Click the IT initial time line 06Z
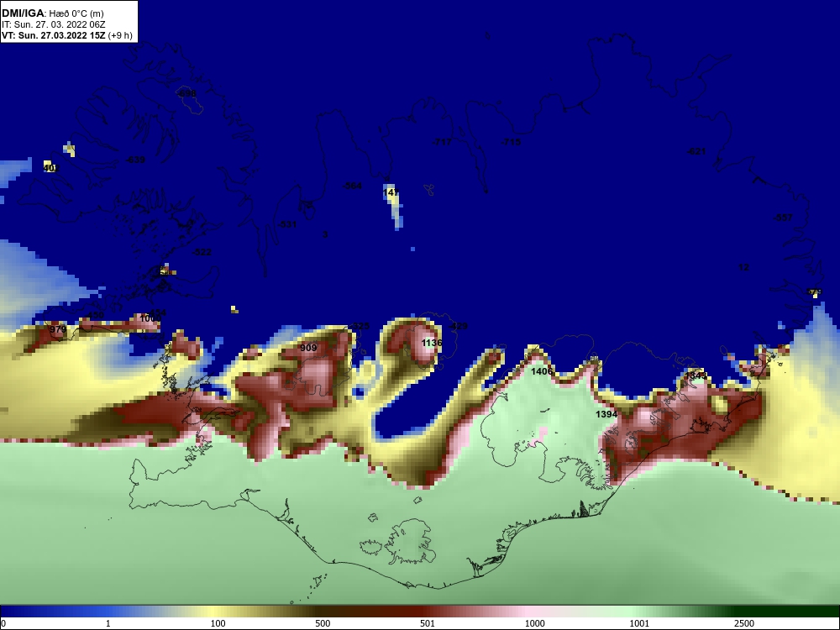The width and height of the screenshot is (840, 630). 54,24
